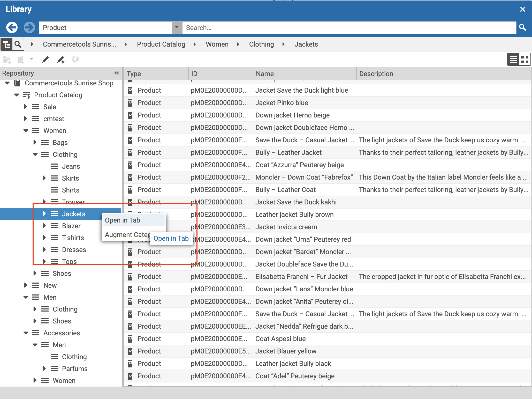Image resolution: width=532 pixels, height=399 pixels.
Task: Open the Women breadcrumb link
Action: pos(217,44)
